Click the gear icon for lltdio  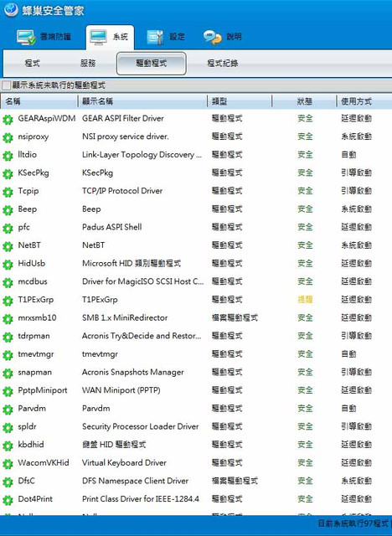coord(8,156)
